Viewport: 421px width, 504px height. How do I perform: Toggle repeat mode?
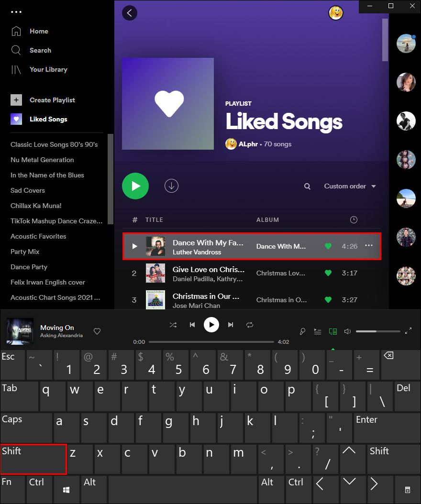[x=250, y=325]
